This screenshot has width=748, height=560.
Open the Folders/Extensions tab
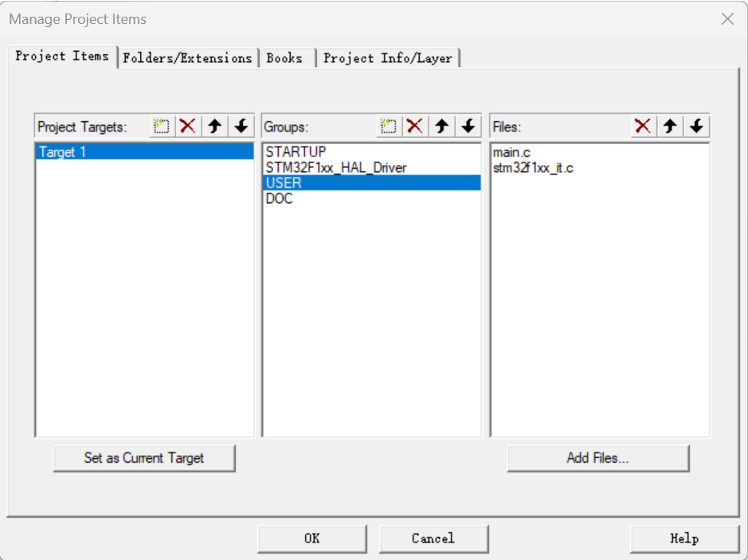coord(187,58)
